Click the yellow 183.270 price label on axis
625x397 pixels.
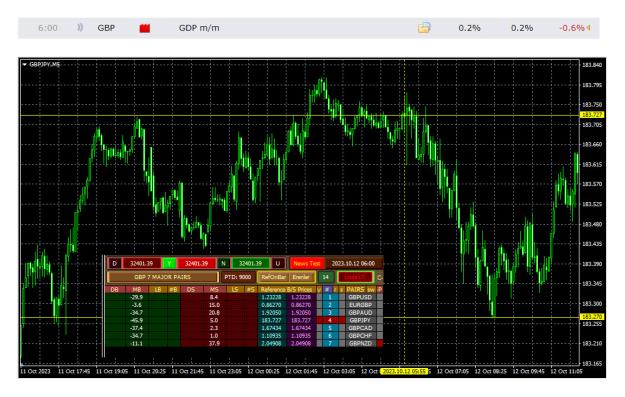click(592, 317)
